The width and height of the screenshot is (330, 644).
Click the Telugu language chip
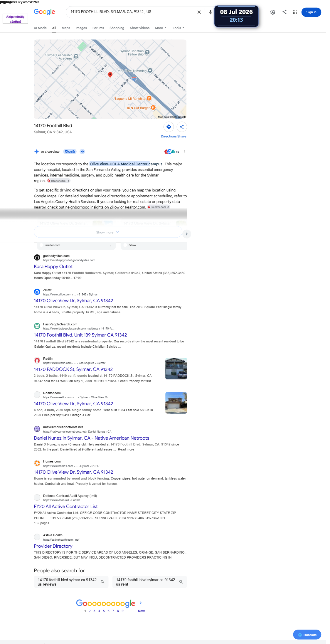click(x=70, y=152)
